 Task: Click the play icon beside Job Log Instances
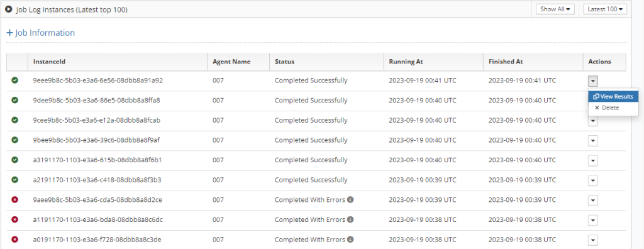(9, 9)
